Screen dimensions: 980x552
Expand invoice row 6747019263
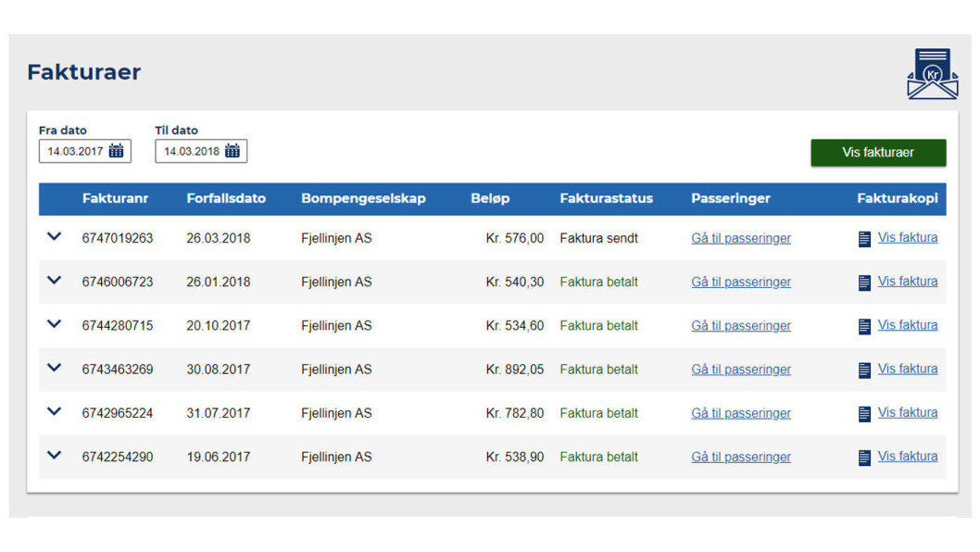[x=55, y=236]
